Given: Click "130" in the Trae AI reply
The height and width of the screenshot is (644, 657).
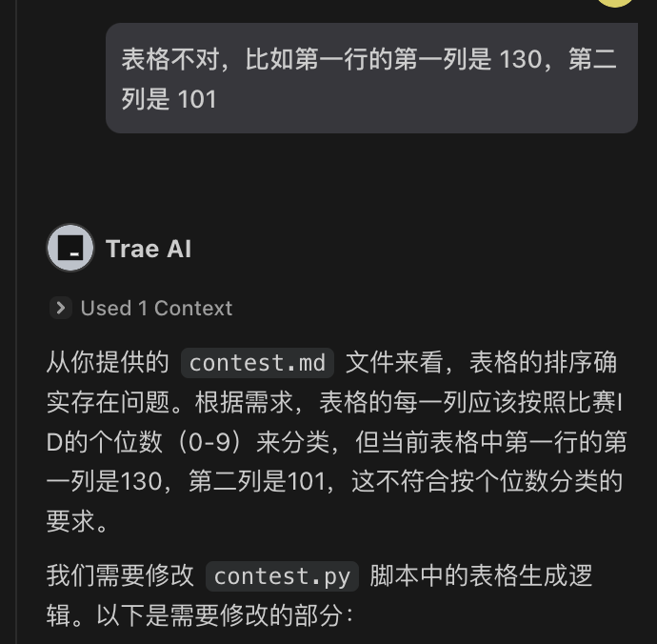Looking at the screenshot, I should (141, 481).
